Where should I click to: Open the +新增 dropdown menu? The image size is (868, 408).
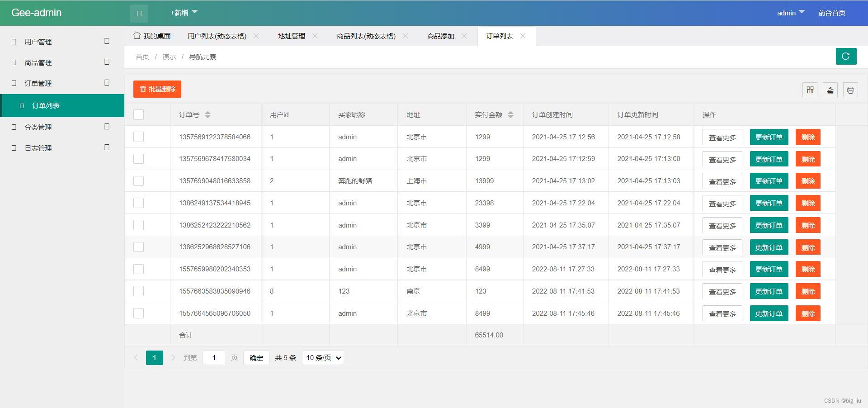(184, 13)
